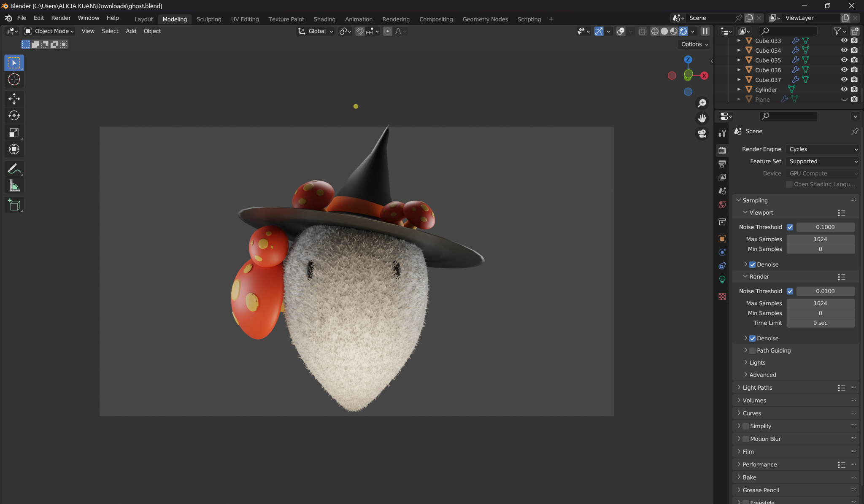
Task: Click the properties search field
Action: tap(788, 116)
